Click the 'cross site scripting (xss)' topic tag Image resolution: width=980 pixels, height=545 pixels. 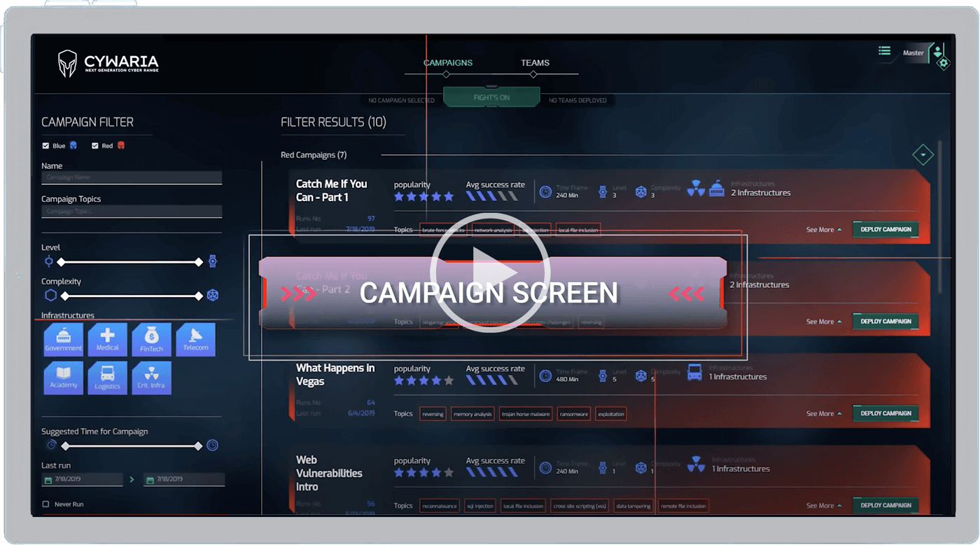580,506
